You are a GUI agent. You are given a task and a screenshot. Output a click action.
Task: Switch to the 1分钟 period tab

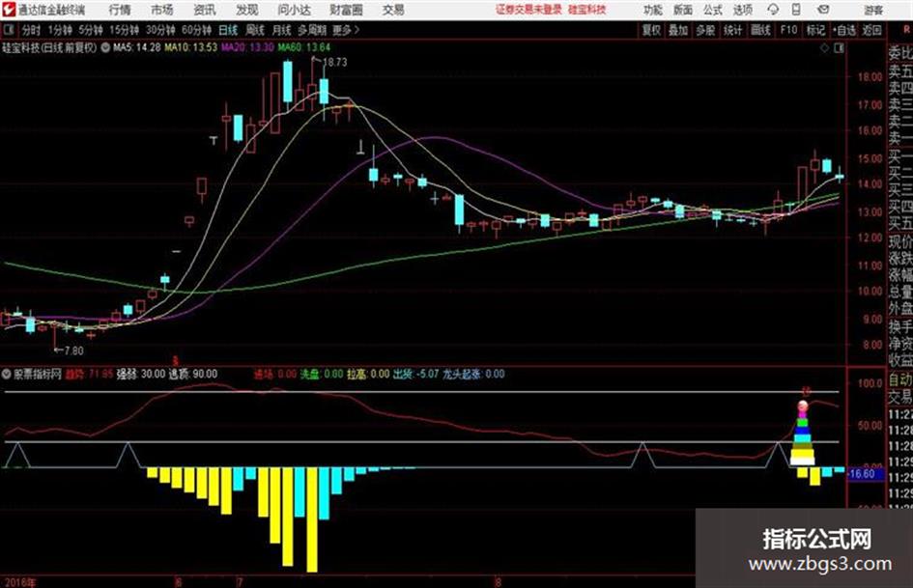click(x=60, y=30)
